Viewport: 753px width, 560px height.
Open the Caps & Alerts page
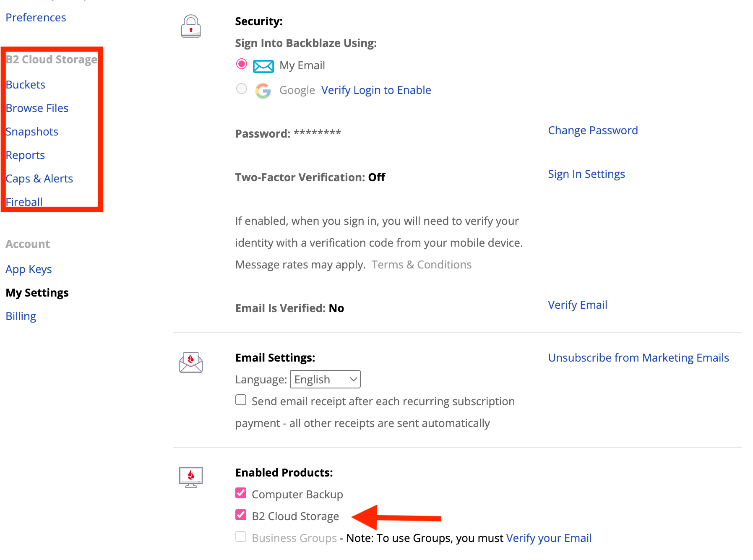click(39, 179)
